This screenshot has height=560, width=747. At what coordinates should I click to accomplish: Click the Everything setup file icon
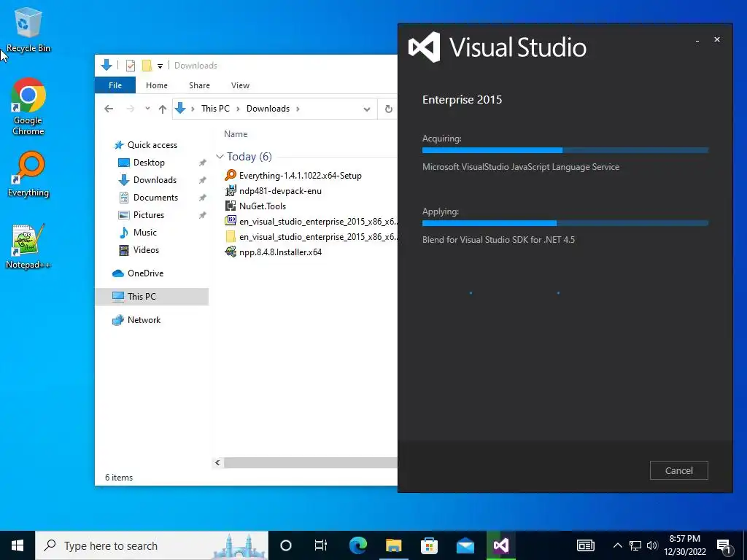point(231,175)
